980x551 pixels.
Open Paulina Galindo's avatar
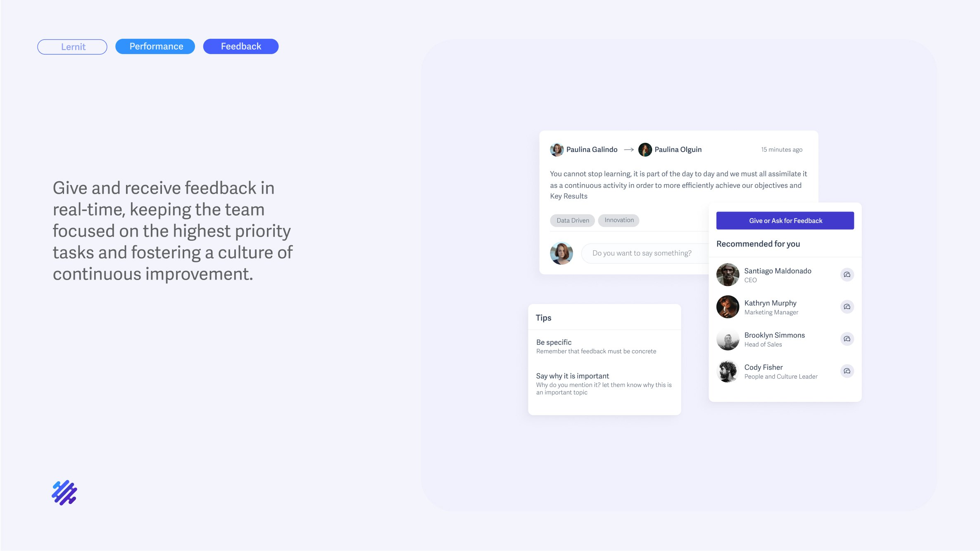click(x=557, y=150)
